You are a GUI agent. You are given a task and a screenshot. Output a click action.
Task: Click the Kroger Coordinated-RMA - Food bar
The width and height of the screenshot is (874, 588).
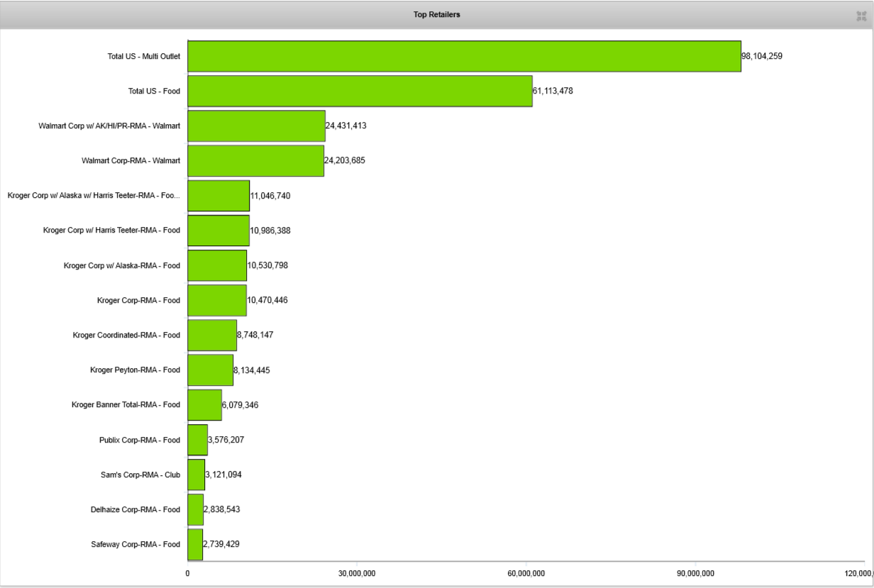212,335
